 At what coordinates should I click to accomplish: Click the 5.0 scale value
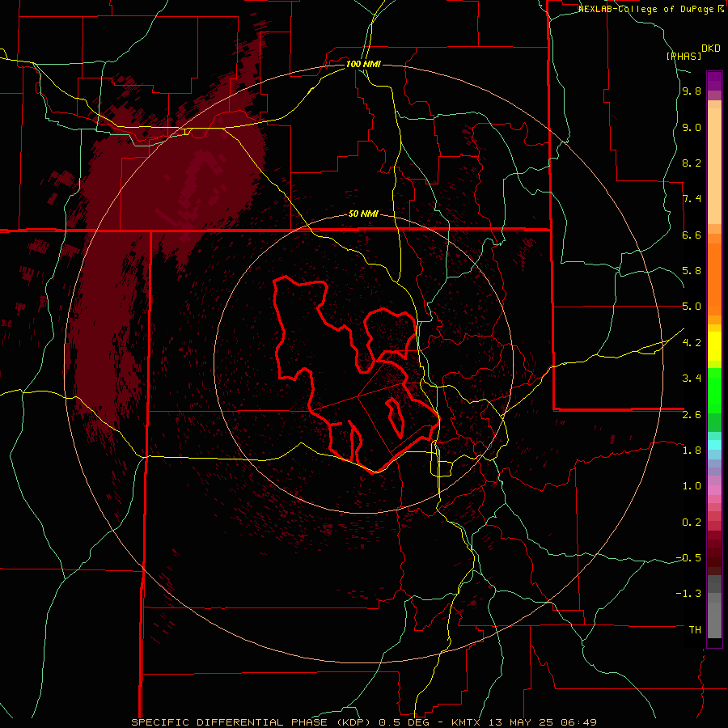[x=692, y=307]
